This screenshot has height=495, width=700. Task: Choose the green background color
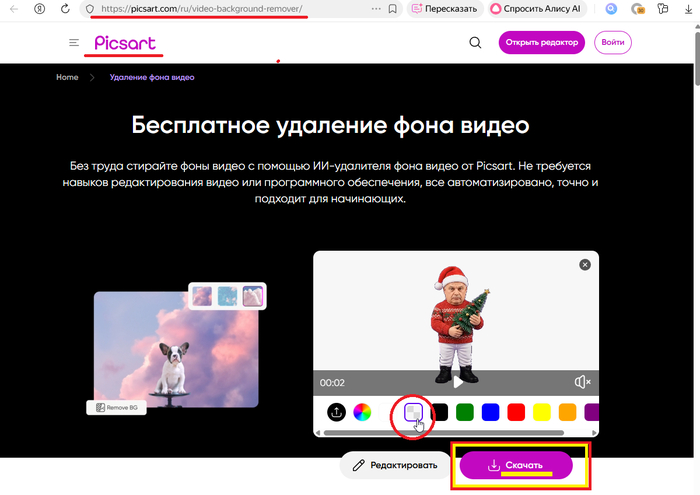464,411
